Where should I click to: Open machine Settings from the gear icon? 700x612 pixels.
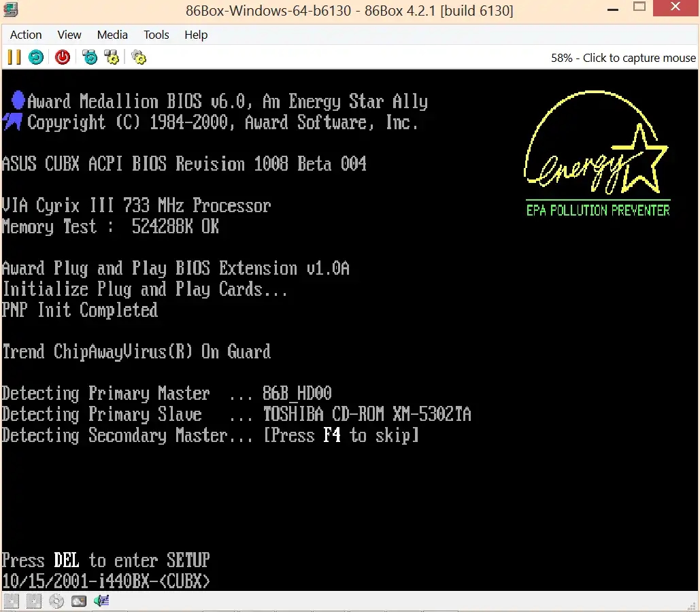139,58
